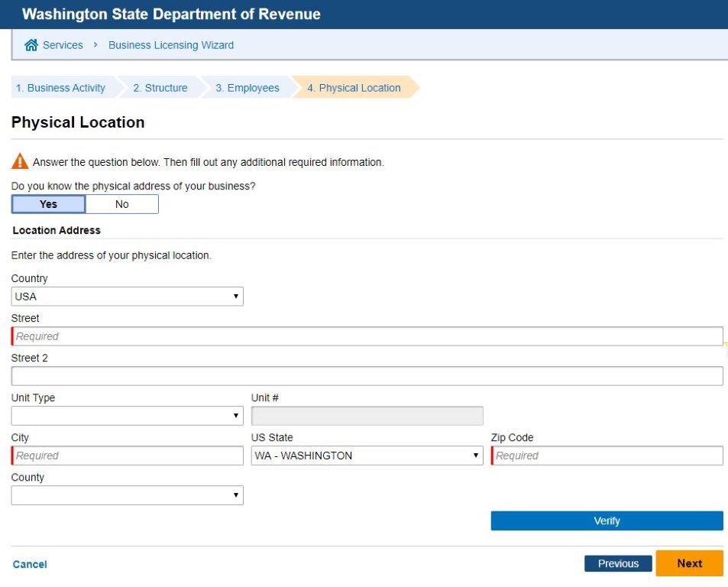Click the Physical Location page heading
Screen dimensions: 728x587
click(x=78, y=122)
